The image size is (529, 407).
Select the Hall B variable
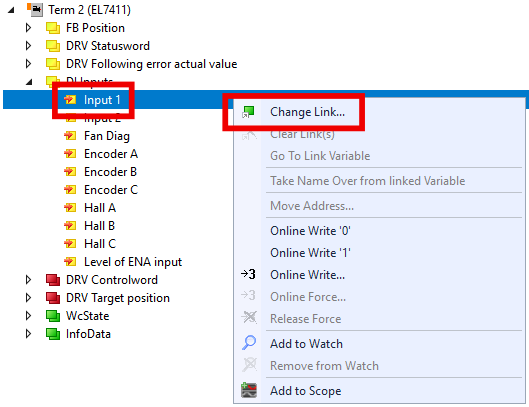(100, 226)
